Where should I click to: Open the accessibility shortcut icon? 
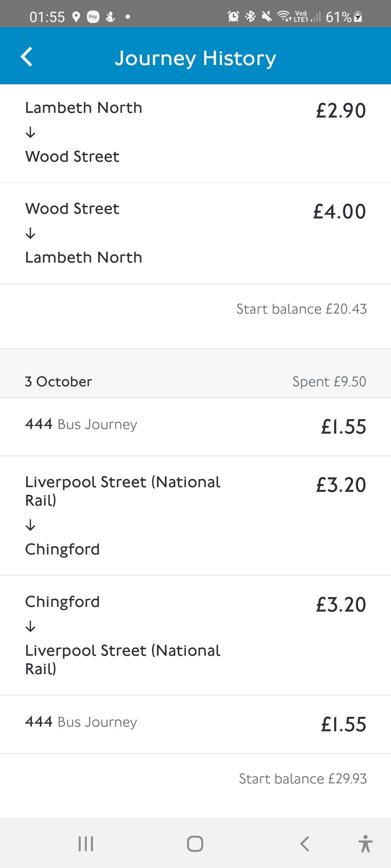(365, 844)
